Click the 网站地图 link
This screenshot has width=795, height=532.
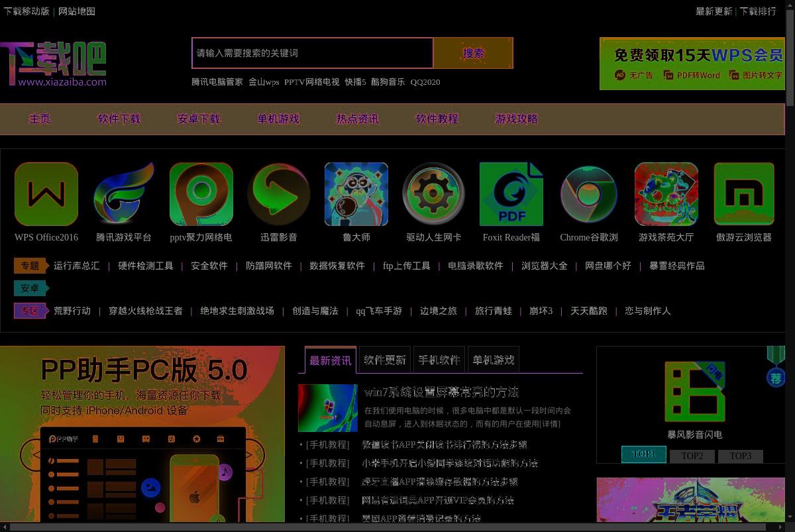coord(77,11)
